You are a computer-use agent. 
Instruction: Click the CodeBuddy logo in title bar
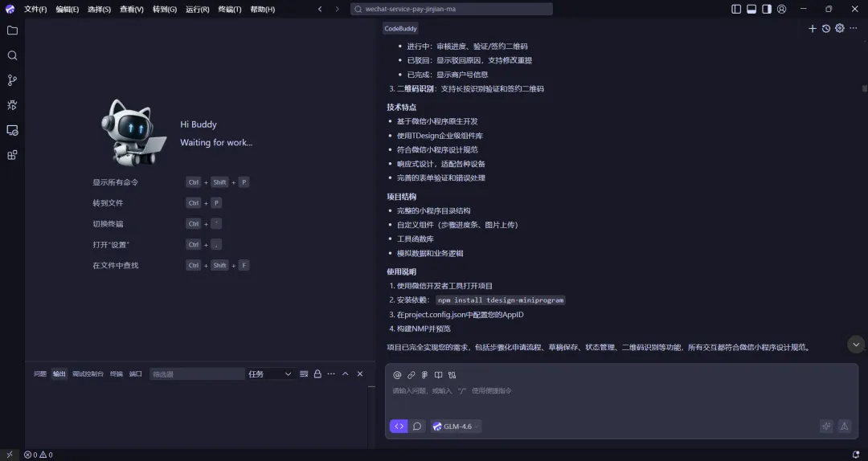click(10, 9)
